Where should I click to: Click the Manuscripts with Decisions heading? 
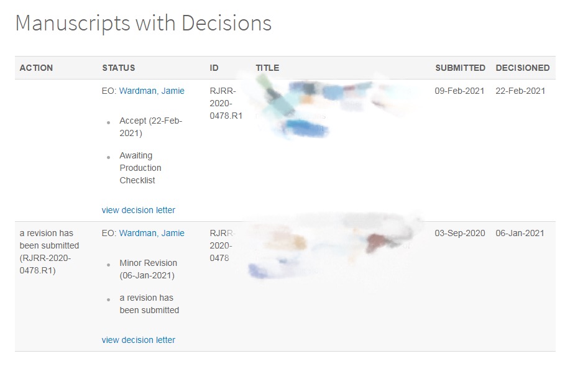(143, 23)
